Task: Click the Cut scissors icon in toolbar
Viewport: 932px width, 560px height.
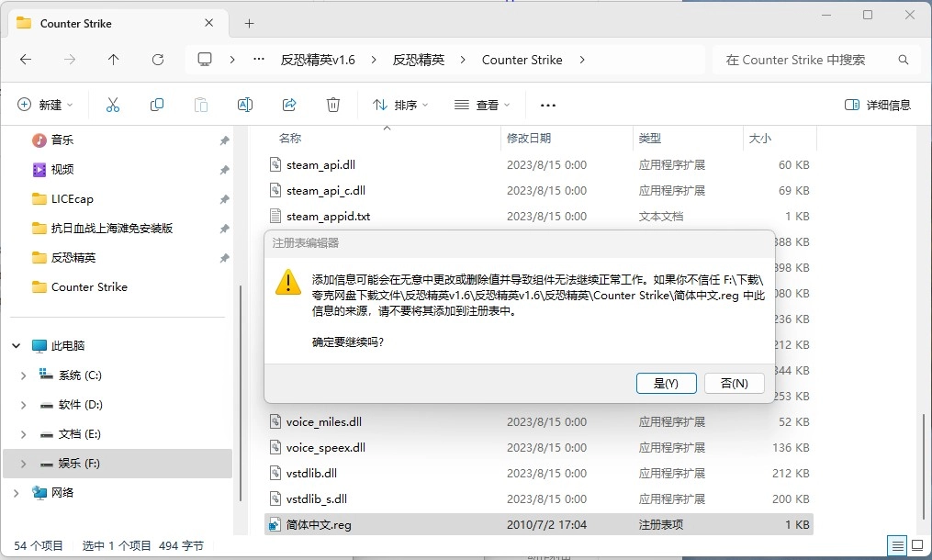Action: 113,105
